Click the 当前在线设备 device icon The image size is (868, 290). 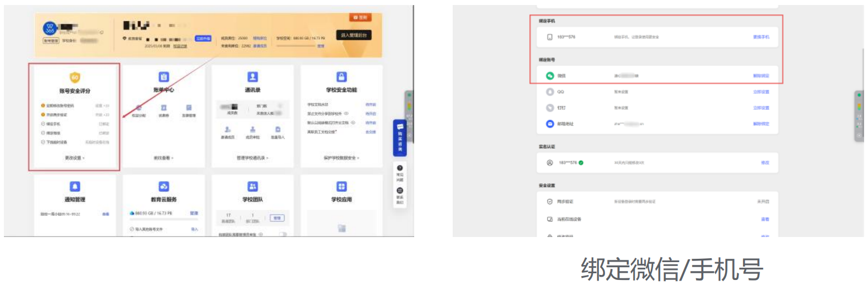click(x=550, y=219)
